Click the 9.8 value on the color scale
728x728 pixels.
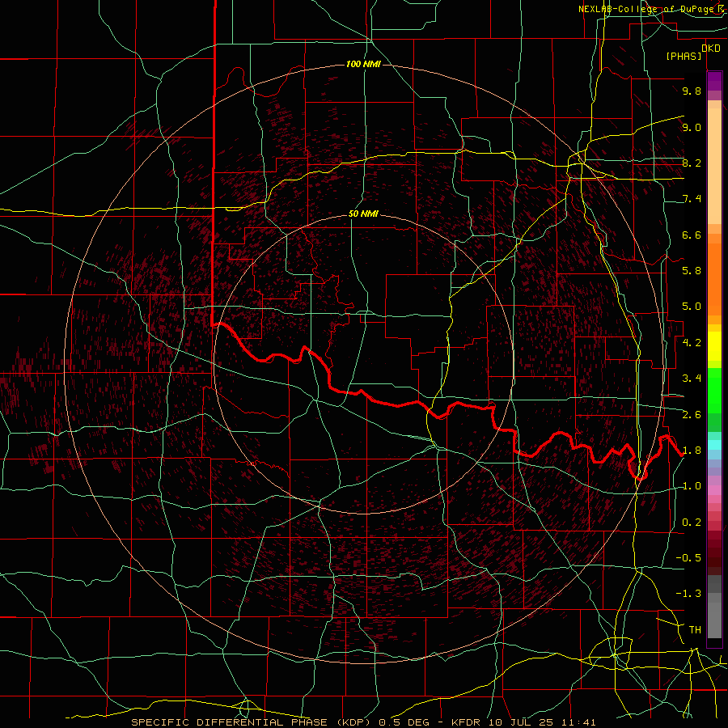pos(692,91)
